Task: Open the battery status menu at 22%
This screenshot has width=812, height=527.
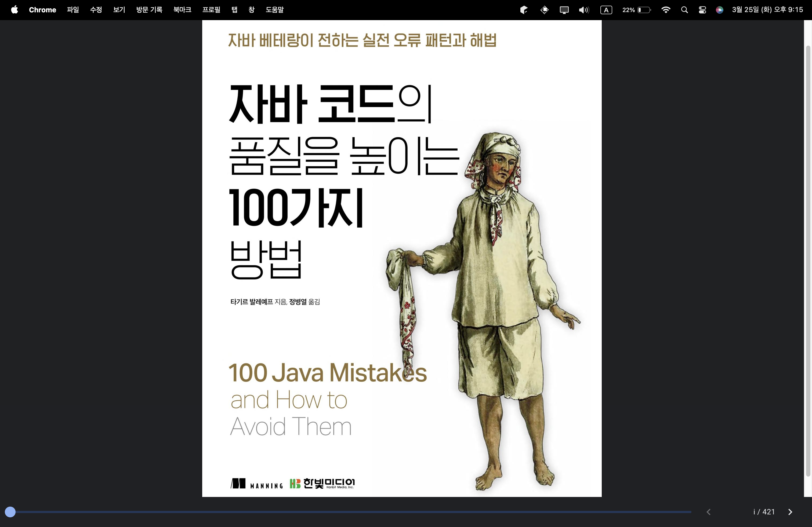Action: coord(636,10)
